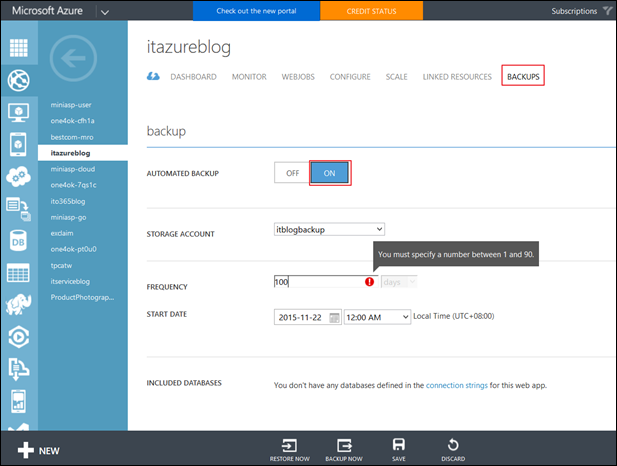Switch to the Configure tab
This screenshot has width=617, height=466.
tap(350, 77)
